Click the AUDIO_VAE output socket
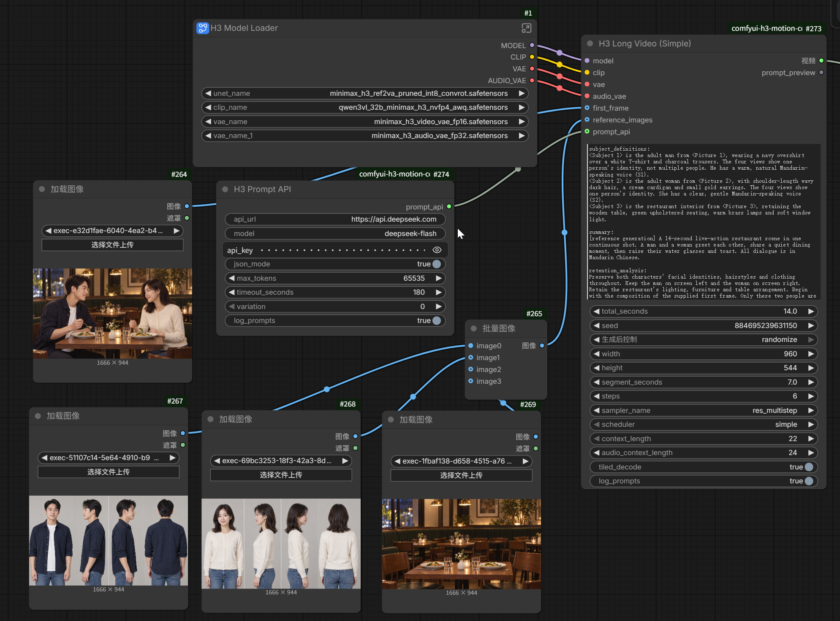840x621 pixels. pyautogui.click(x=532, y=80)
